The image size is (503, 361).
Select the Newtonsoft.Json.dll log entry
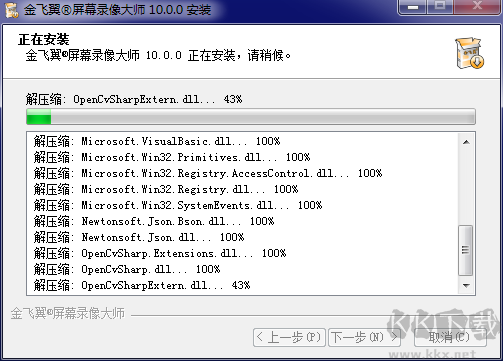tap(139, 237)
